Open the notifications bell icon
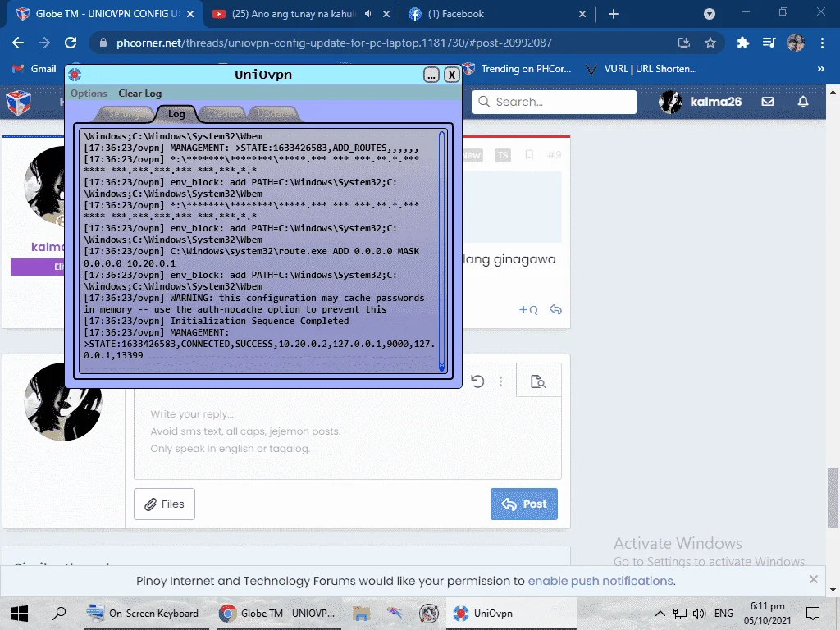The image size is (840, 630). tap(803, 102)
